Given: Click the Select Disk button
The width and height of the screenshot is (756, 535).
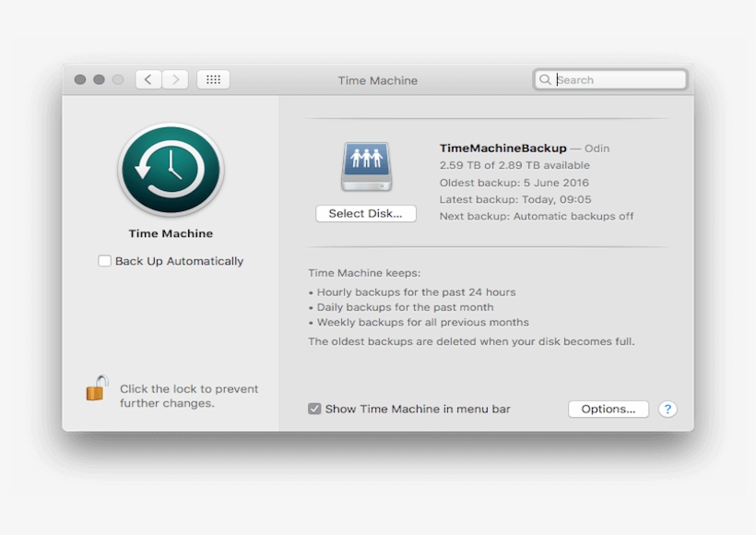Looking at the screenshot, I should coord(365,213).
